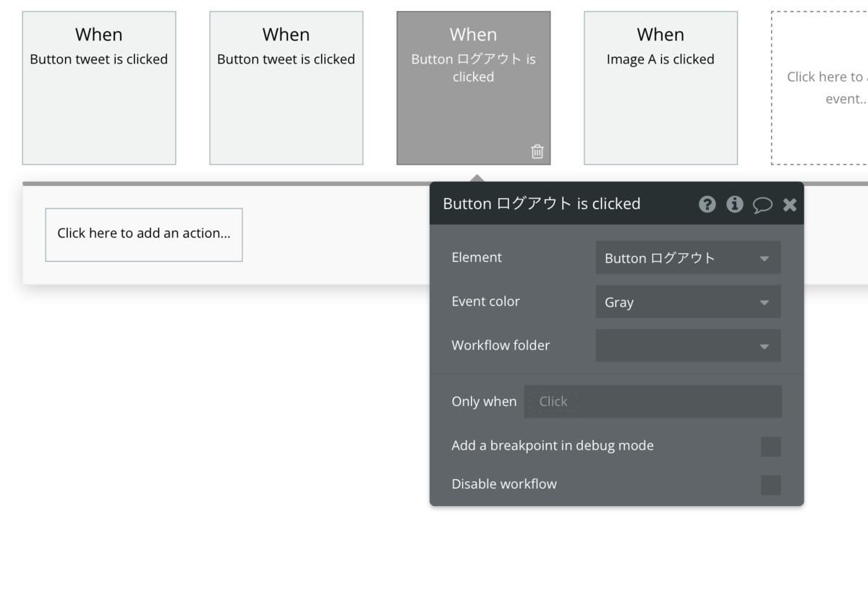Click the Event color dropdown arrow
Image resolution: width=868 pixels, height=592 pixels.
click(x=764, y=303)
